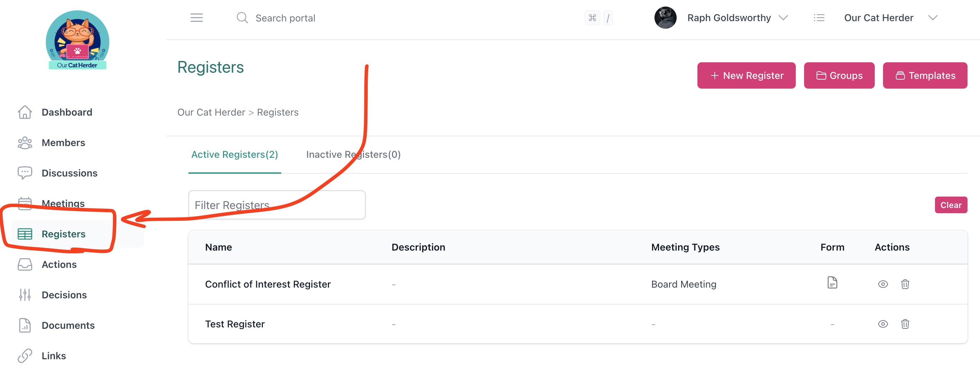Image resolution: width=980 pixels, height=371 pixels.
Task: Open the Documents section
Action: (x=69, y=325)
